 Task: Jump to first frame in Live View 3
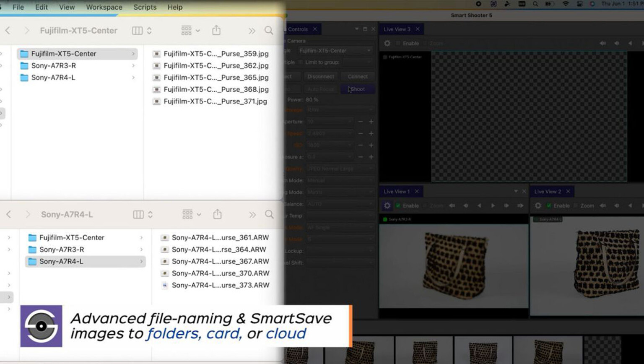[602, 43]
